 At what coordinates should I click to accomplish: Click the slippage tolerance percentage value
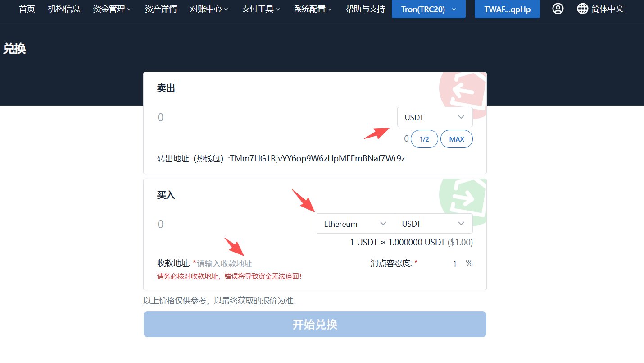click(454, 263)
